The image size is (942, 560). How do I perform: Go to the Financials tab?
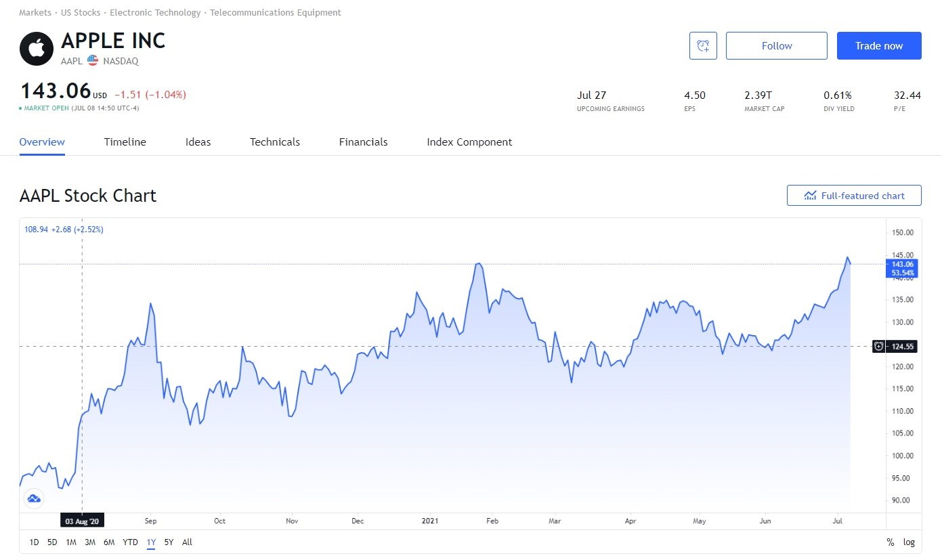pos(364,142)
